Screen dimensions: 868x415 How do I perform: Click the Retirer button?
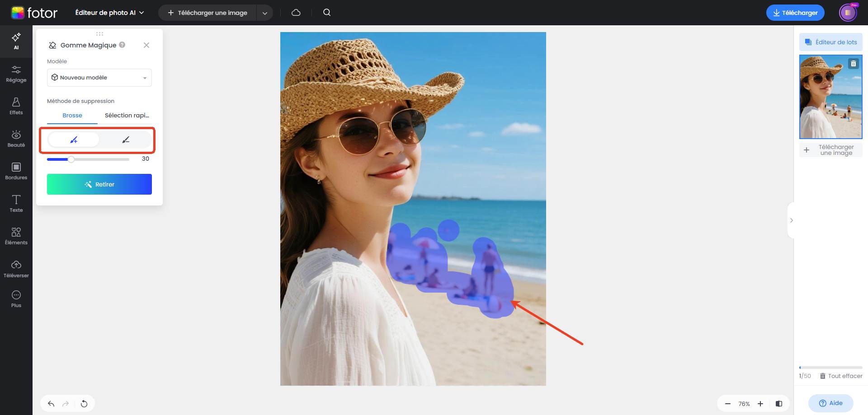pos(99,184)
